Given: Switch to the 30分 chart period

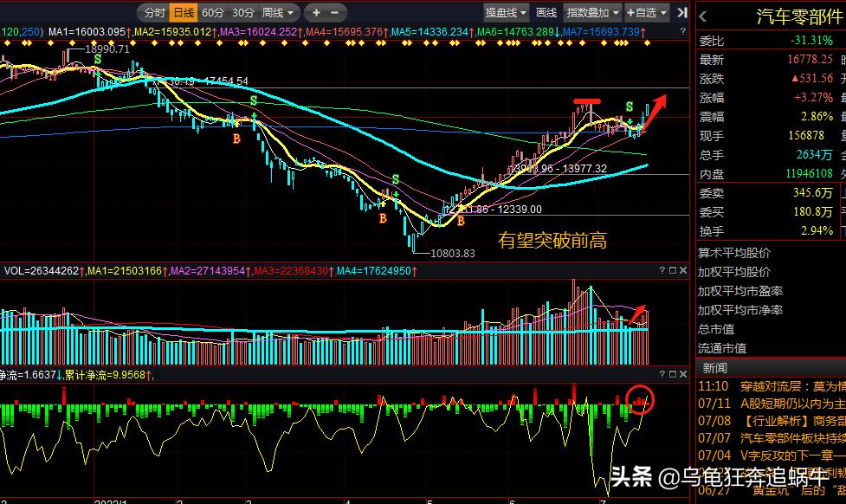Looking at the screenshot, I should (x=242, y=12).
